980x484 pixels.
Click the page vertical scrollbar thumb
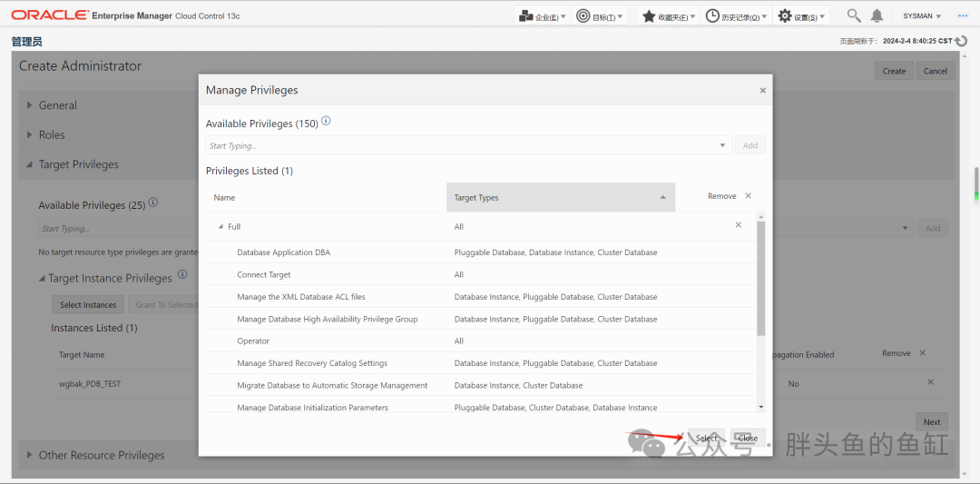pos(976,184)
